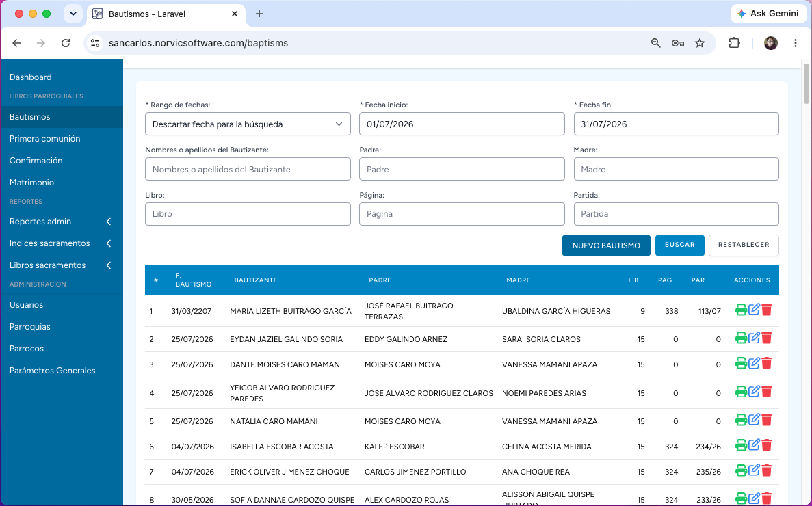Edit the Eydan Jaziel Galindo Soria record
Screen dimensions: 812x506
click(754, 338)
